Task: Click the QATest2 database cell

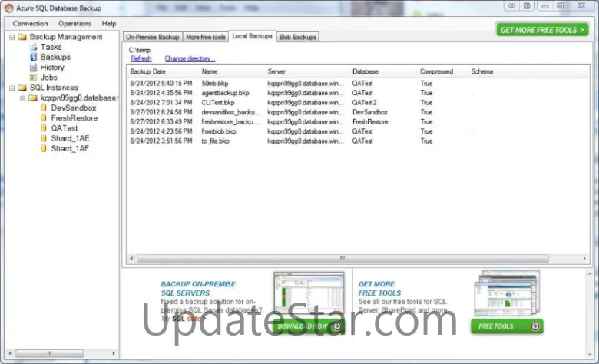Action: tap(364, 103)
